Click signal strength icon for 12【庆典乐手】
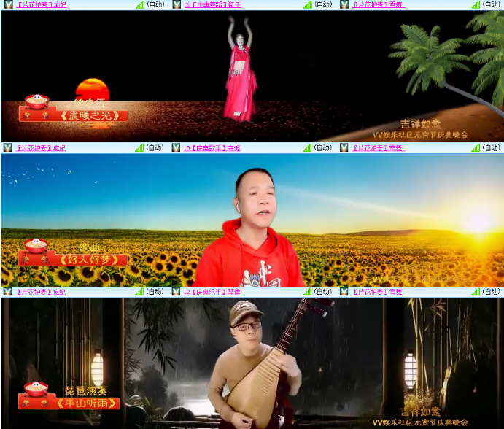The width and height of the screenshot is (504, 429). click(x=308, y=292)
